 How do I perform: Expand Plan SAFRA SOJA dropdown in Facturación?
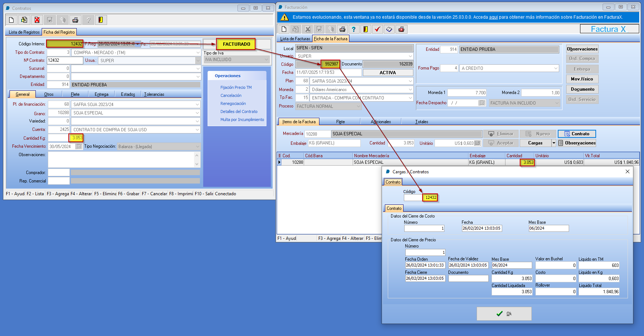coord(410,81)
